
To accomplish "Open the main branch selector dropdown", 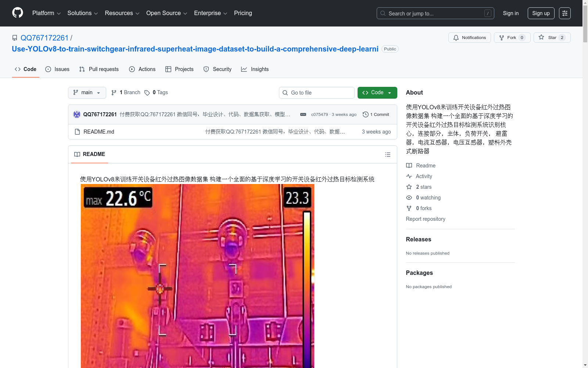I will 87,93.
